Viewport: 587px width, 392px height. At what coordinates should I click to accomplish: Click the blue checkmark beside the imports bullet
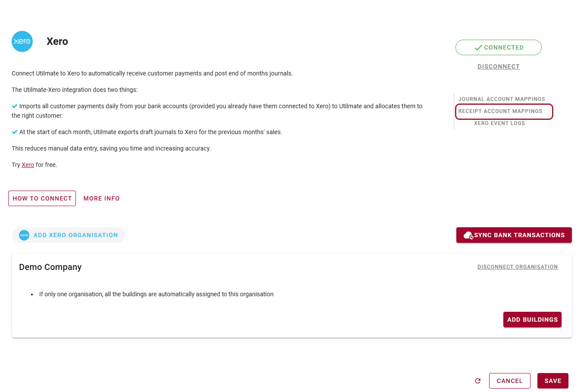[15, 106]
